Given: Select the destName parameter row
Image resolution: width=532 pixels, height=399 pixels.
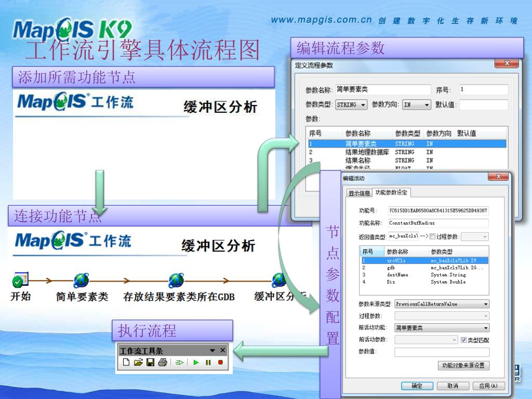Looking at the screenshot, I should 425,275.
